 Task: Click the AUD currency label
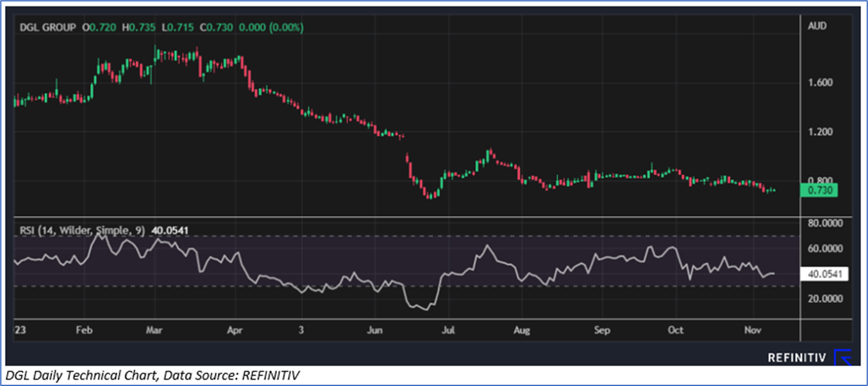pyautogui.click(x=817, y=26)
